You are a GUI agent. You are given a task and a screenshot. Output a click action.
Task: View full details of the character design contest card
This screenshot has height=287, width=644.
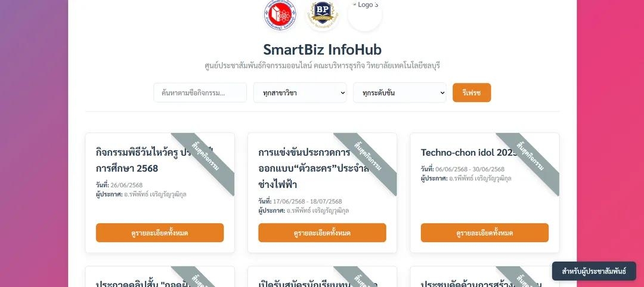point(322,233)
